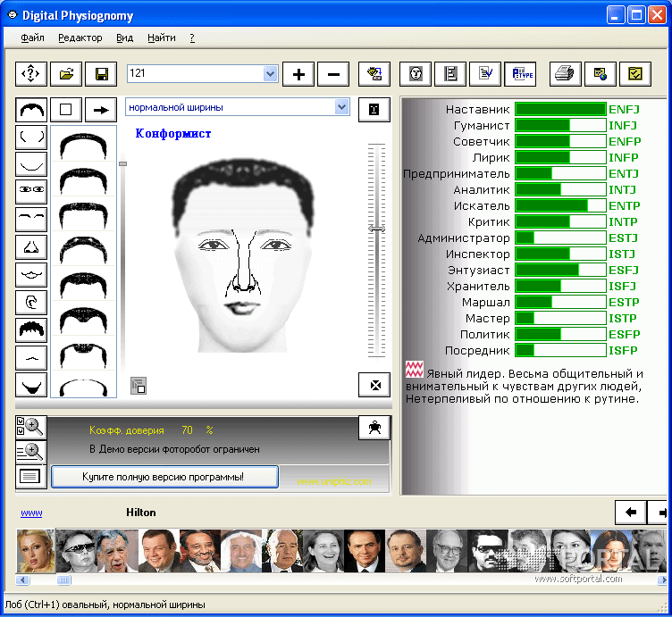The width and height of the screenshot is (672, 617).
Task: Click 'Купите полную версию программы!' button
Action: [x=164, y=477]
